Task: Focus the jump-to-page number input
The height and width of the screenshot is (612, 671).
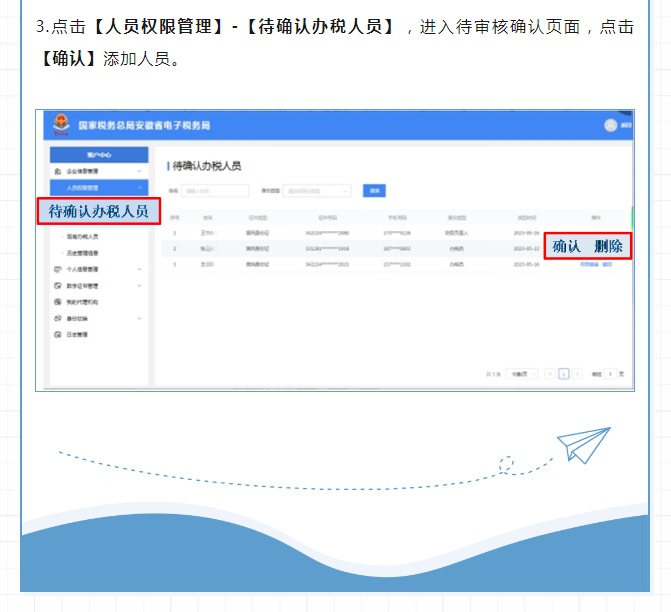Action: pos(610,374)
